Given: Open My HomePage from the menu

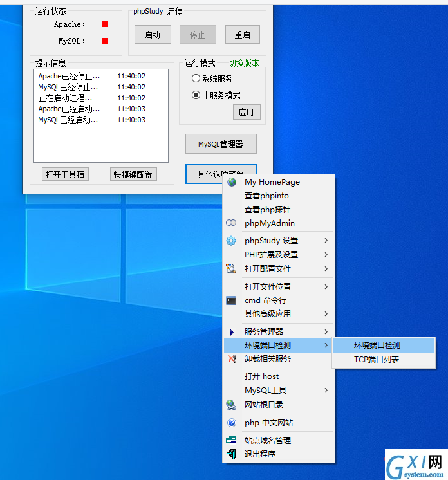Looking at the screenshot, I should pyautogui.click(x=278, y=182).
